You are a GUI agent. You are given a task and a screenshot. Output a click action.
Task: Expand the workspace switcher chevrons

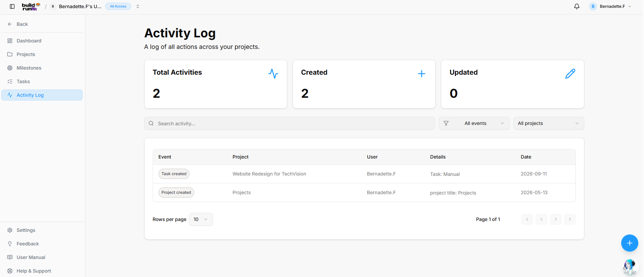(x=138, y=6)
